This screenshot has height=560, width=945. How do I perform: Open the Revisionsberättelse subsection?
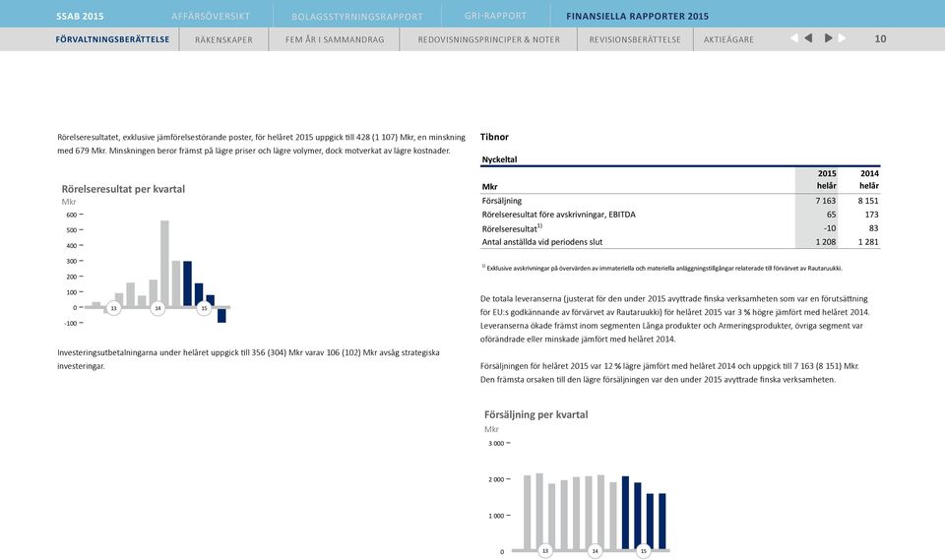click(635, 39)
